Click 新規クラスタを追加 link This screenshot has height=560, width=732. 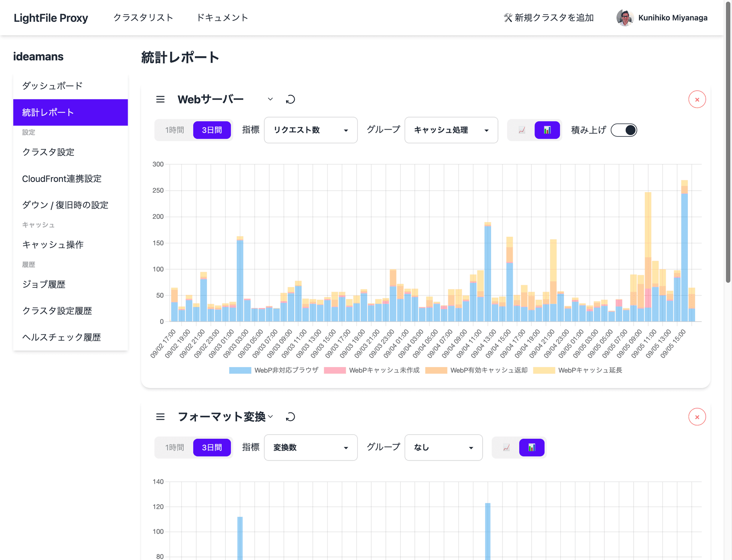click(x=548, y=18)
